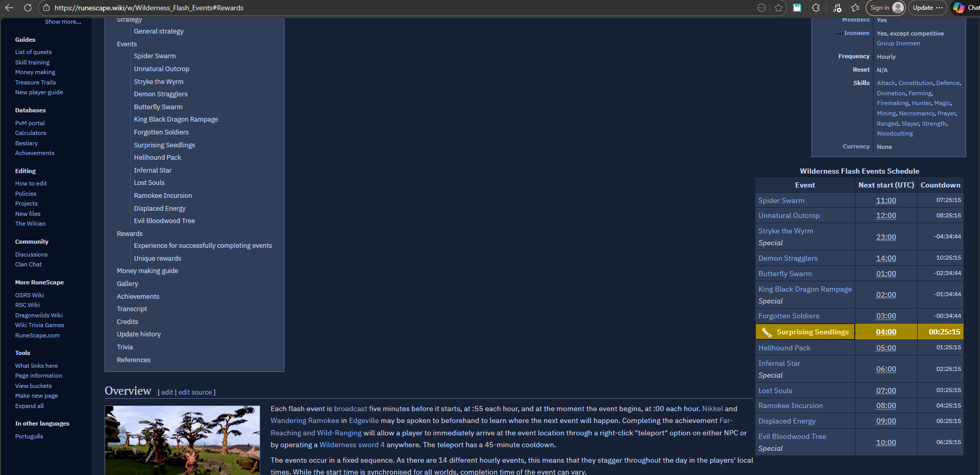Jump to Stryke the Wyrm contents entry
The width and height of the screenshot is (980, 475).
click(x=159, y=82)
